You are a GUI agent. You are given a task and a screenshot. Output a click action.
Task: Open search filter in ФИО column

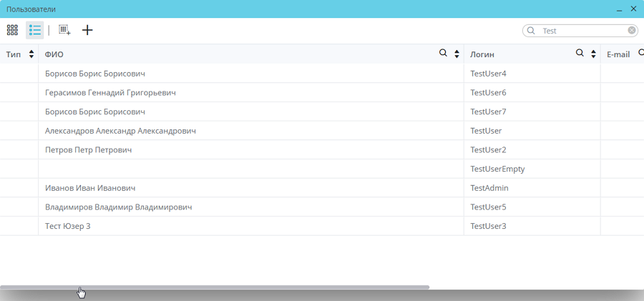pos(443,54)
